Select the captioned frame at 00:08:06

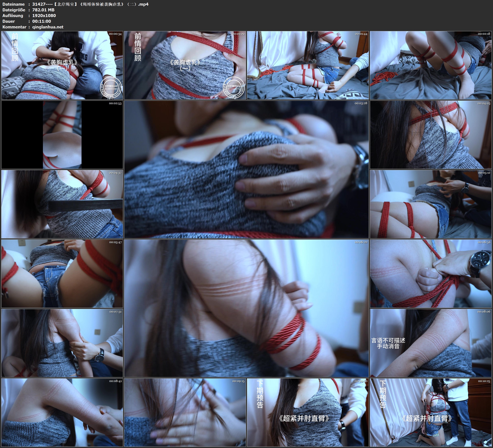pos(431,343)
